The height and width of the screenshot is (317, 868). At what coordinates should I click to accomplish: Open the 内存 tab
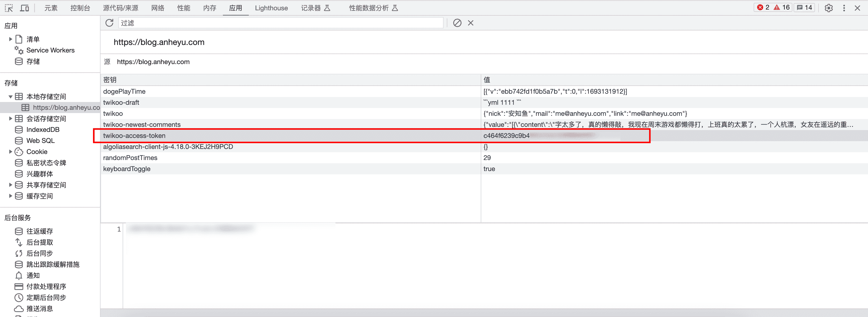tap(210, 8)
